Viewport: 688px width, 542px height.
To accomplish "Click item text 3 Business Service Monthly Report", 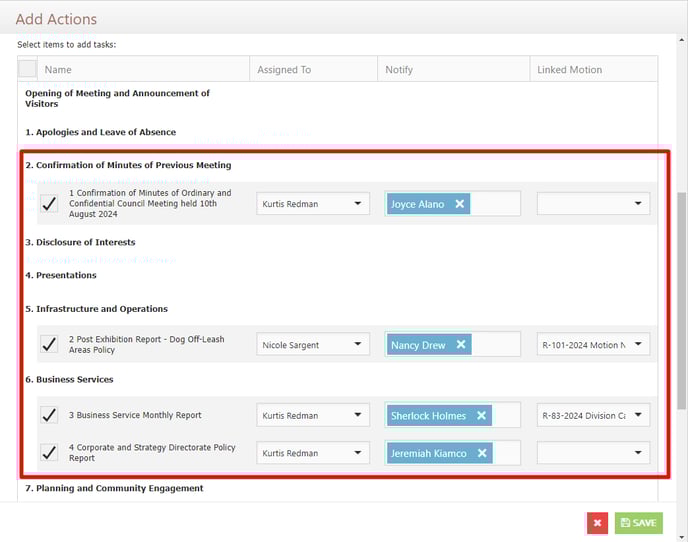I will 135,415.
